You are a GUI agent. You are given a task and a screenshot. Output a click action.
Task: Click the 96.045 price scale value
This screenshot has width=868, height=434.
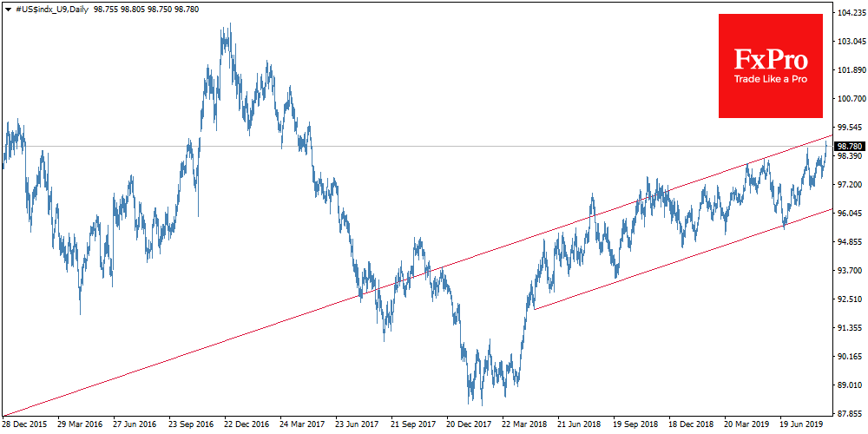[x=850, y=214]
